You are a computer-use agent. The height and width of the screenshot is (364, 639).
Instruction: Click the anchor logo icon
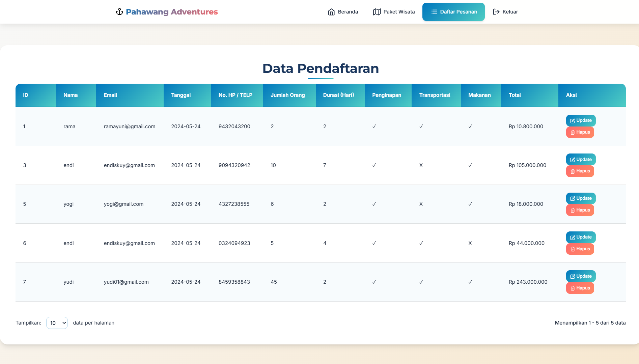(119, 12)
